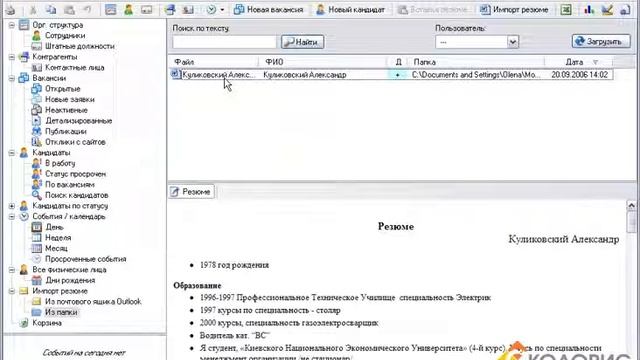Click the icon next to Открытые

pyautogui.click(x=37, y=89)
